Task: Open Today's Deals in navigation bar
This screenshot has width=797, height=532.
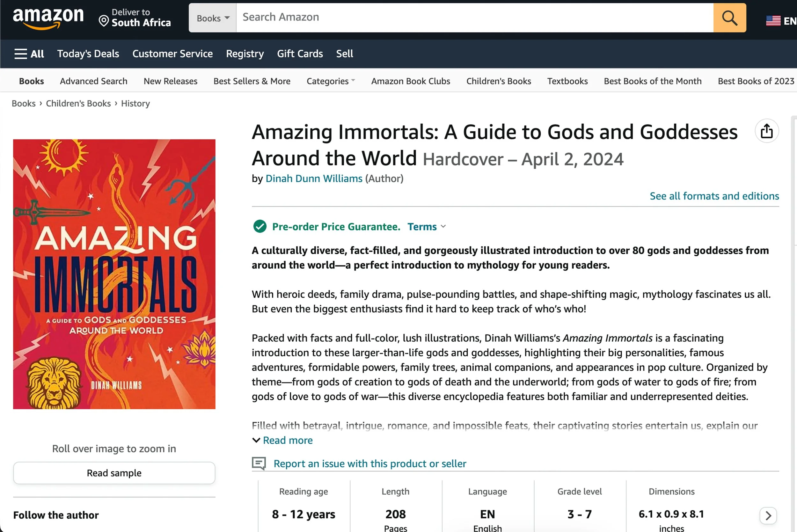Action: click(88, 54)
